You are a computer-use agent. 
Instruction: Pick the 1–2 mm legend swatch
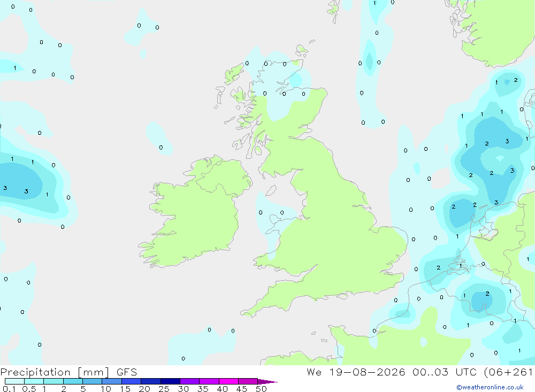point(53,381)
